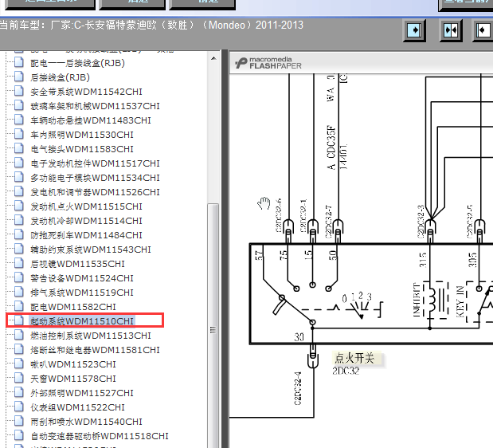The width and height of the screenshot is (493, 448).
Task: Select 发动机点火WDM11515CHI
Action: coord(86,206)
